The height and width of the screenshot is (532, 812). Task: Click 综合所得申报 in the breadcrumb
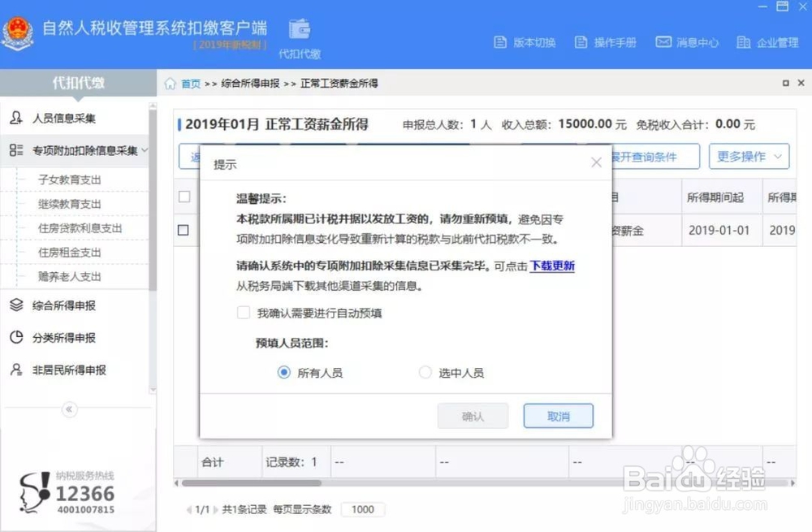250,84
